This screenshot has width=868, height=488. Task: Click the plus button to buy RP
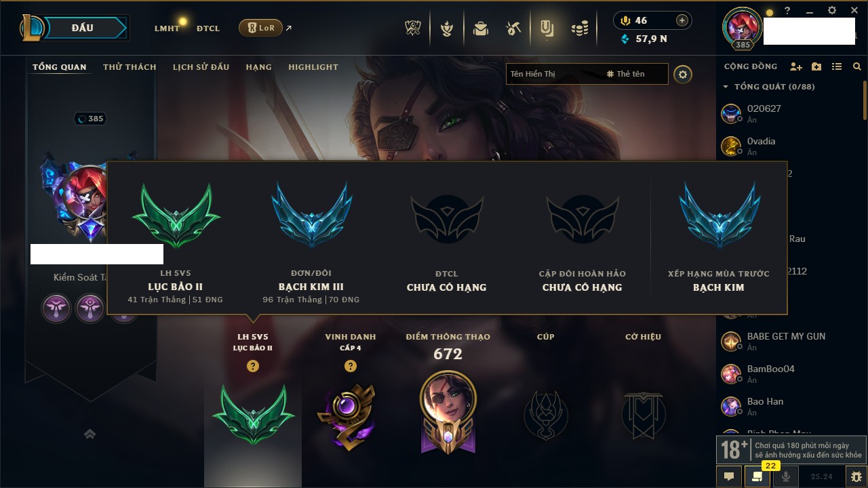click(682, 20)
